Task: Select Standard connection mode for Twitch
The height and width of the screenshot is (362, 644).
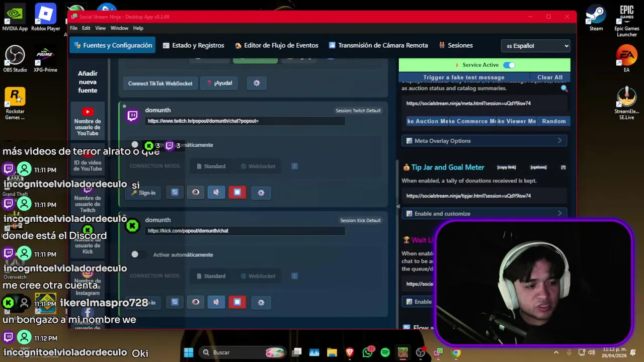Action: point(211,166)
